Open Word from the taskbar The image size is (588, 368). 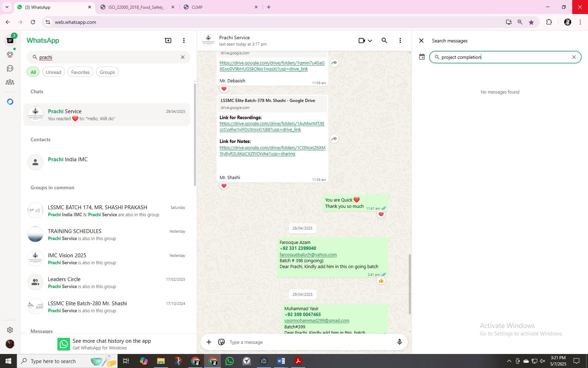click(281, 361)
